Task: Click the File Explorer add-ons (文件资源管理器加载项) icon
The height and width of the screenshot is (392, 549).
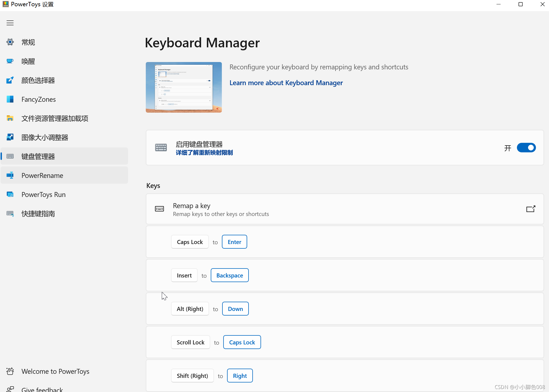Action: coord(10,118)
